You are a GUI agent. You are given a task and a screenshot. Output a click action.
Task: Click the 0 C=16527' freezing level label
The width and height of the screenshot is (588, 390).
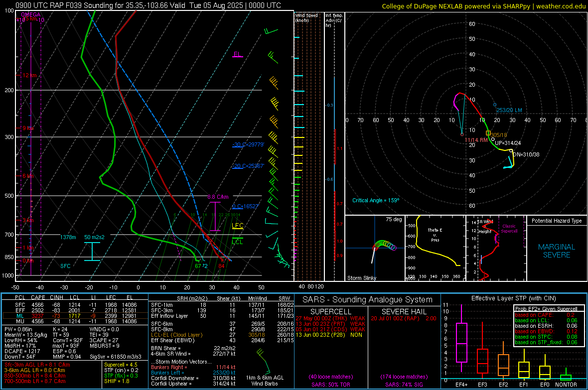point(245,206)
